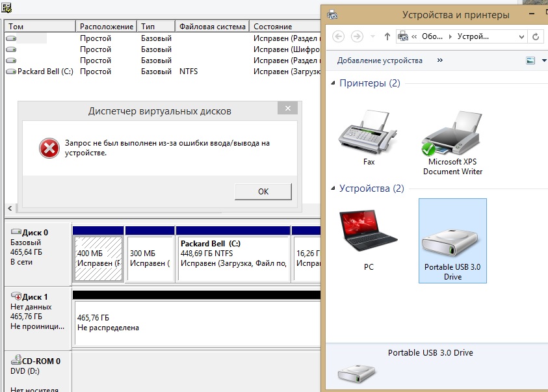Click the devices icon in the address bar
The height and width of the screenshot is (392, 548).
tap(403, 36)
